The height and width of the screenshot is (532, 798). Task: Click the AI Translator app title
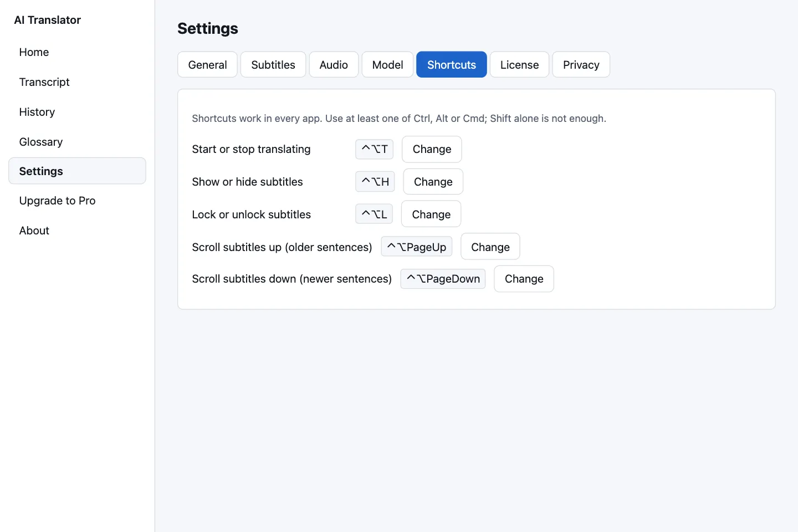tap(48, 20)
